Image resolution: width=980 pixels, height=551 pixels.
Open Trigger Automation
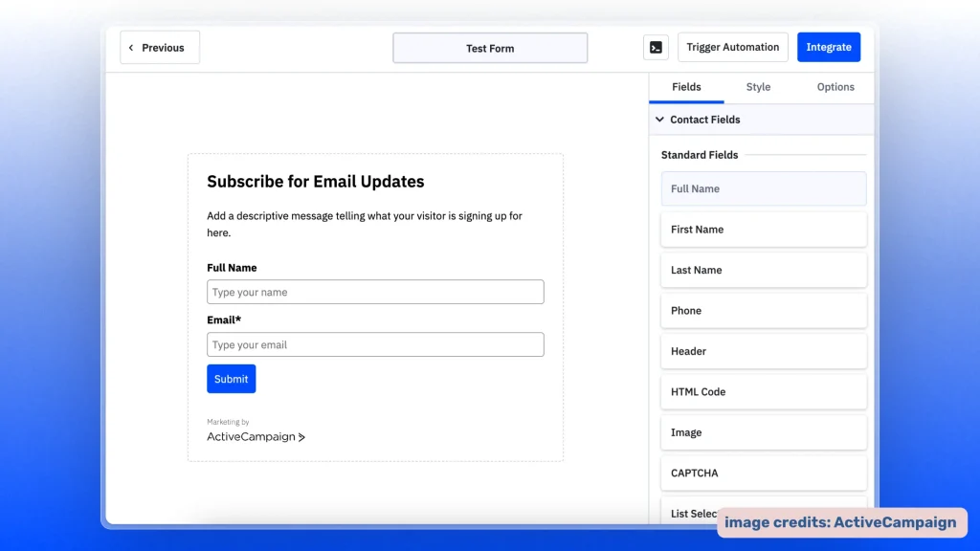(732, 46)
